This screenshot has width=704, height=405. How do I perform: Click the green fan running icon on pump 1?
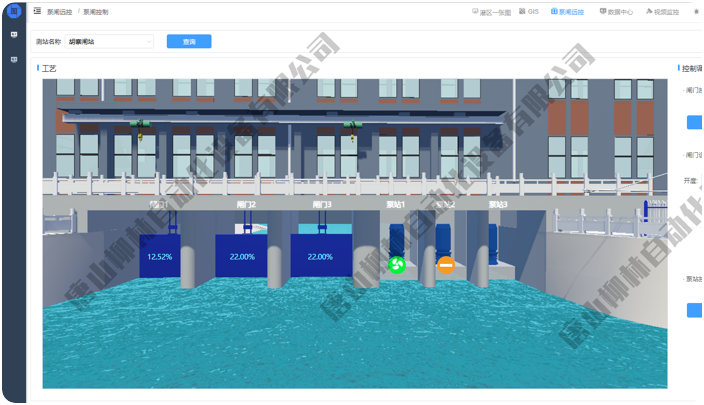(x=396, y=265)
